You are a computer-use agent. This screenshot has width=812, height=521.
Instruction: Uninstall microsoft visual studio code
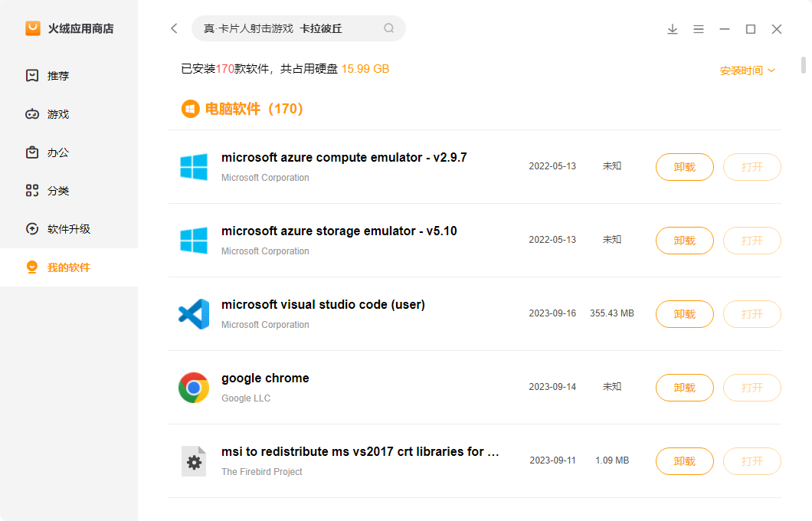tap(685, 314)
